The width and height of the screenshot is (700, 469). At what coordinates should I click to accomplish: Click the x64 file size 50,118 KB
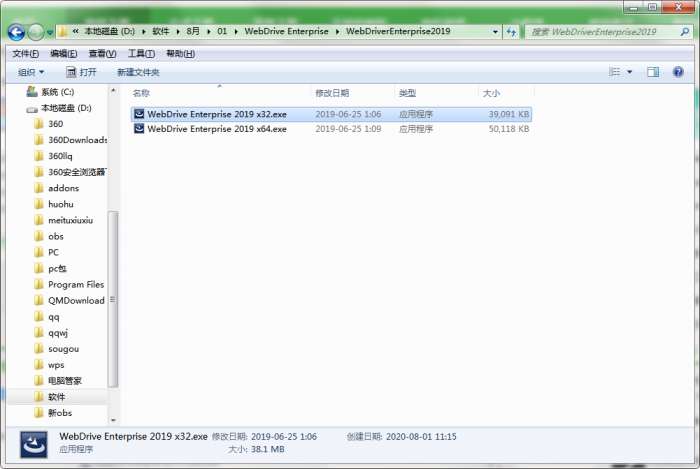point(508,129)
